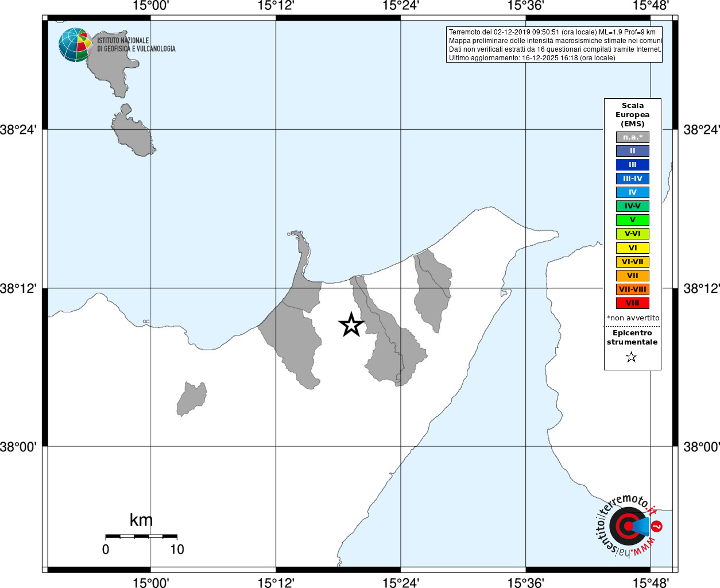The height and width of the screenshot is (588, 720).
Task: Click the isolated gray municipality in southwest
Action: 192,399
